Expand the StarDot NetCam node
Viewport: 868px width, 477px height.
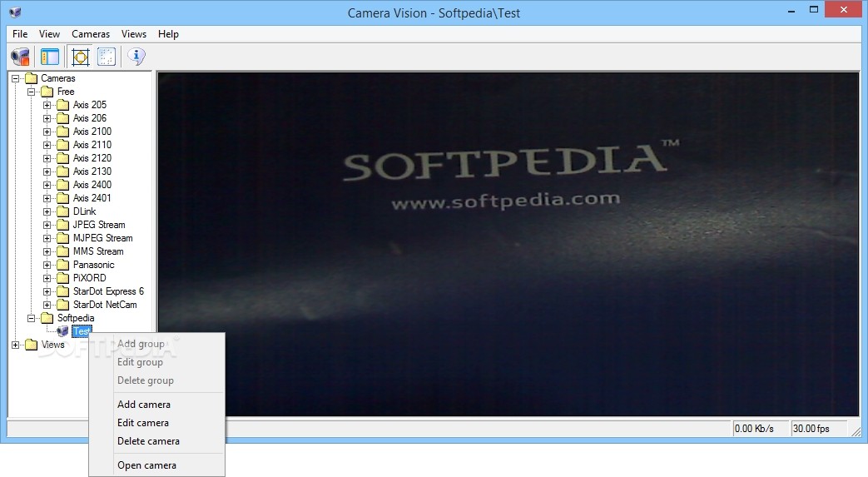coord(47,305)
